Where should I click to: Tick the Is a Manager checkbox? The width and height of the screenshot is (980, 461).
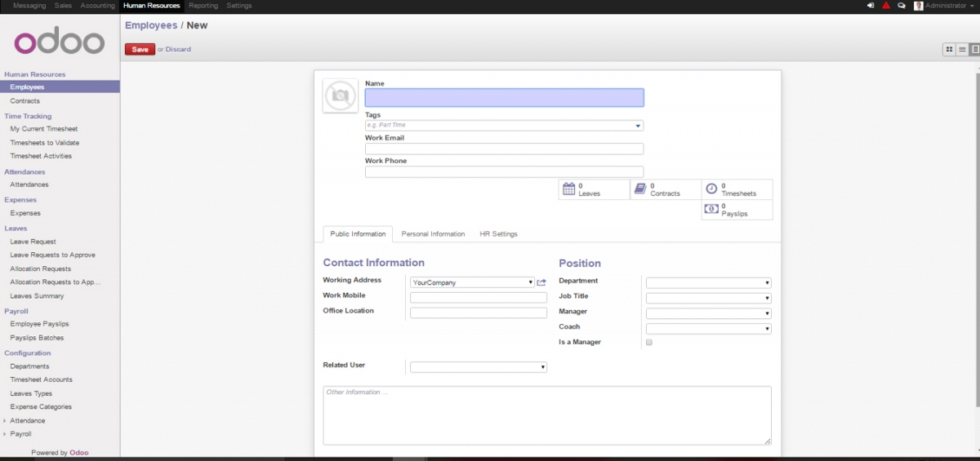(649, 343)
